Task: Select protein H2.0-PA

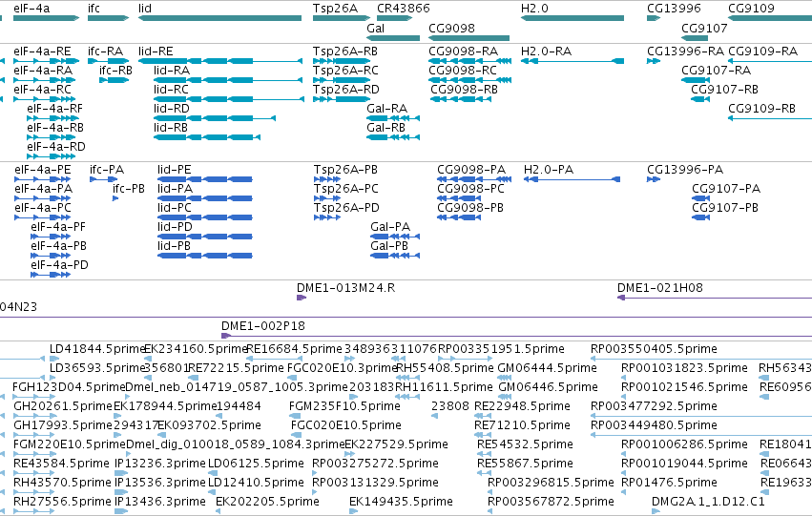Action: (x=572, y=179)
